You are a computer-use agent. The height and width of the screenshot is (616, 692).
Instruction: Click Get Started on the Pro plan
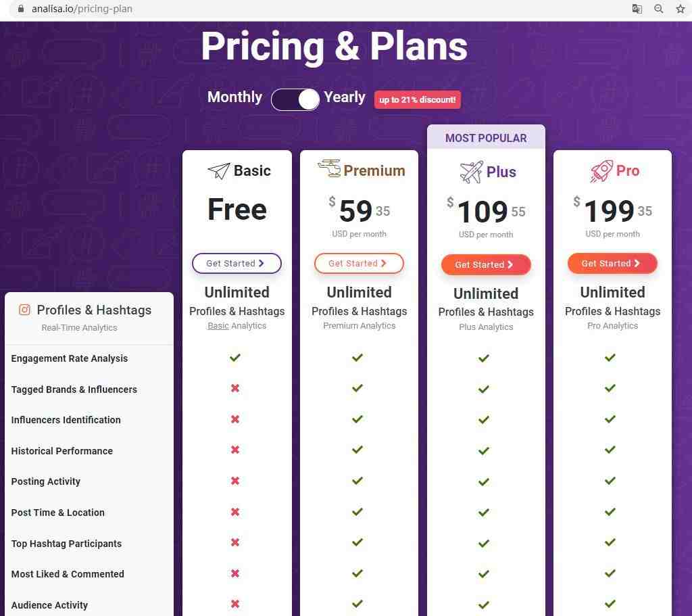click(x=612, y=263)
